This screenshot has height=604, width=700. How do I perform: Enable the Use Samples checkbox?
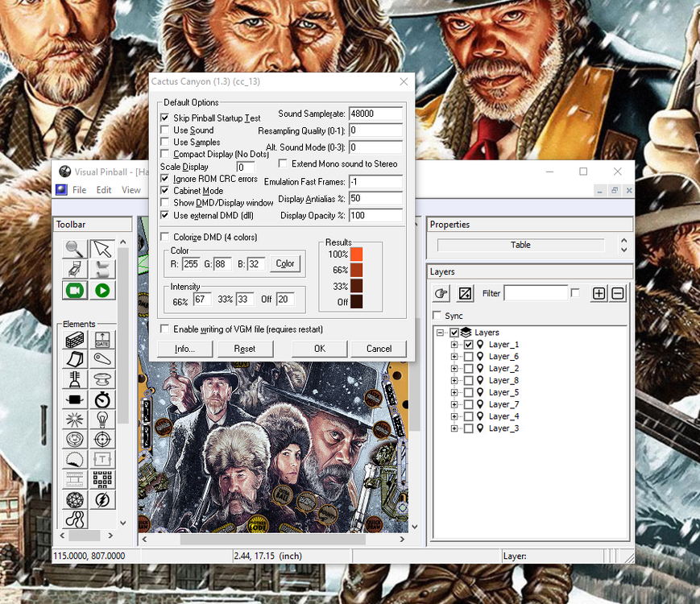tap(165, 142)
